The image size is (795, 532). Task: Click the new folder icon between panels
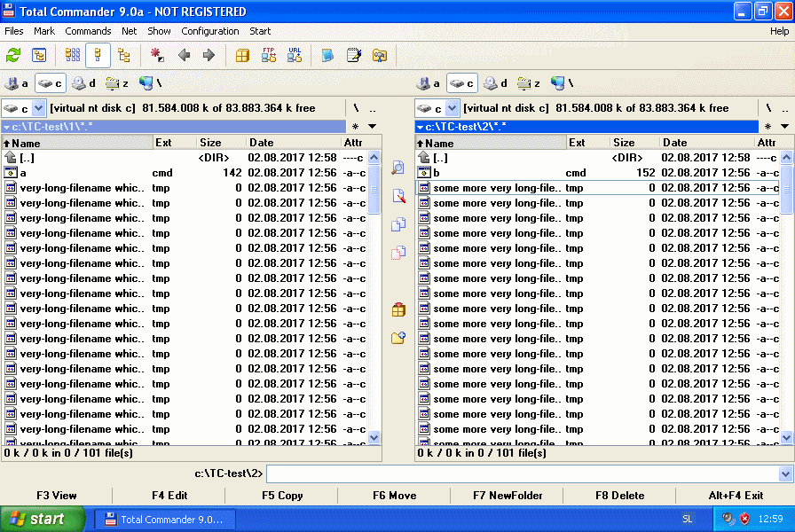pos(398,338)
